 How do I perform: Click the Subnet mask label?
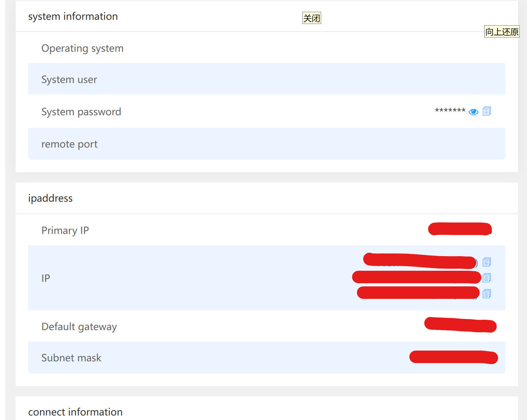pyautogui.click(x=71, y=358)
